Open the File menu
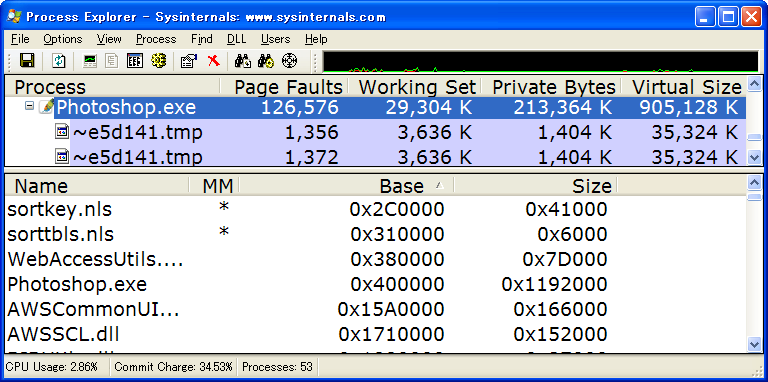The height and width of the screenshot is (382, 768). point(20,39)
